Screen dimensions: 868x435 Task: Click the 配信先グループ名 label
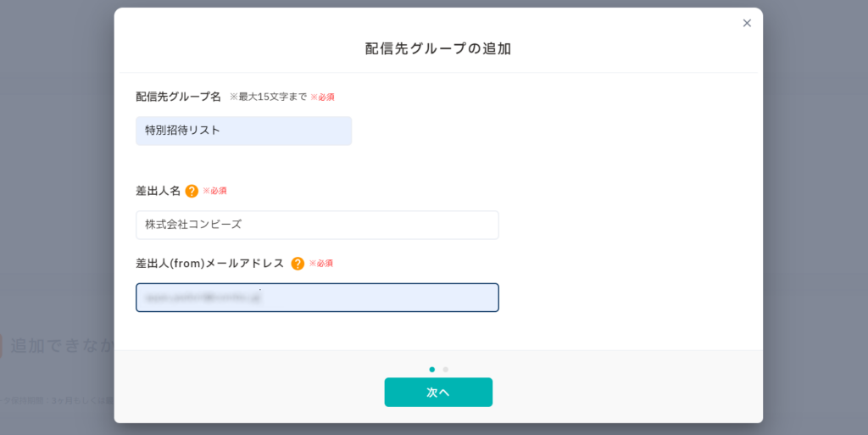point(178,97)
